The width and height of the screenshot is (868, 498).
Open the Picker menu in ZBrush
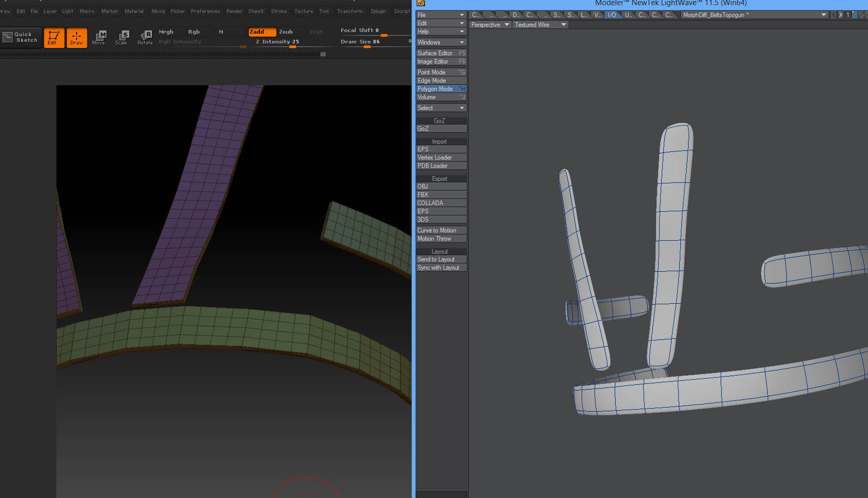coord(178,11)
